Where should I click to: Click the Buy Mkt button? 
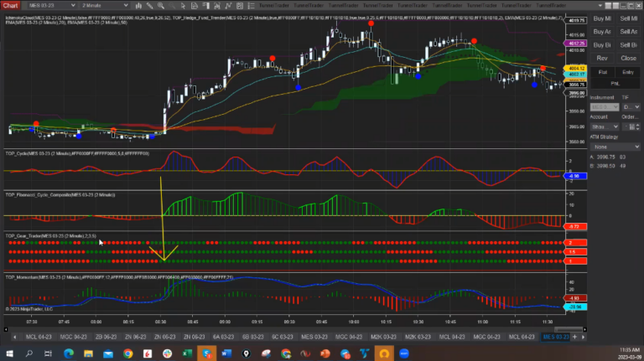tap(601, 18)
